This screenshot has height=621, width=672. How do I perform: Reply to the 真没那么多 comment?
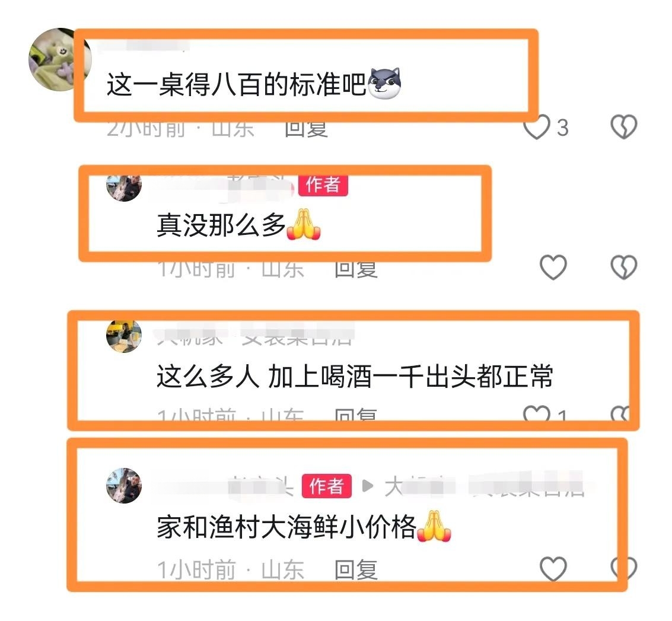click(356, 269)
